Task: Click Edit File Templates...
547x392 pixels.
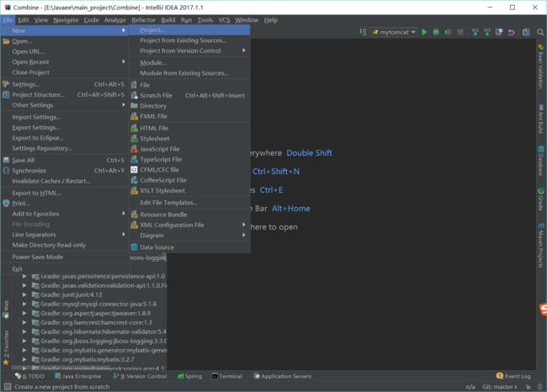Action: point(189,203)
